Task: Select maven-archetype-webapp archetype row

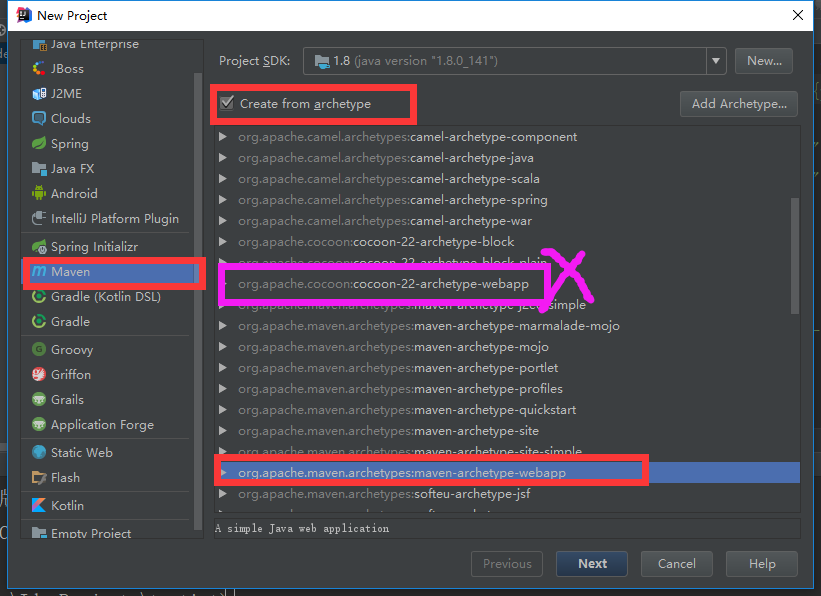Action: click(x=507, y=472)
